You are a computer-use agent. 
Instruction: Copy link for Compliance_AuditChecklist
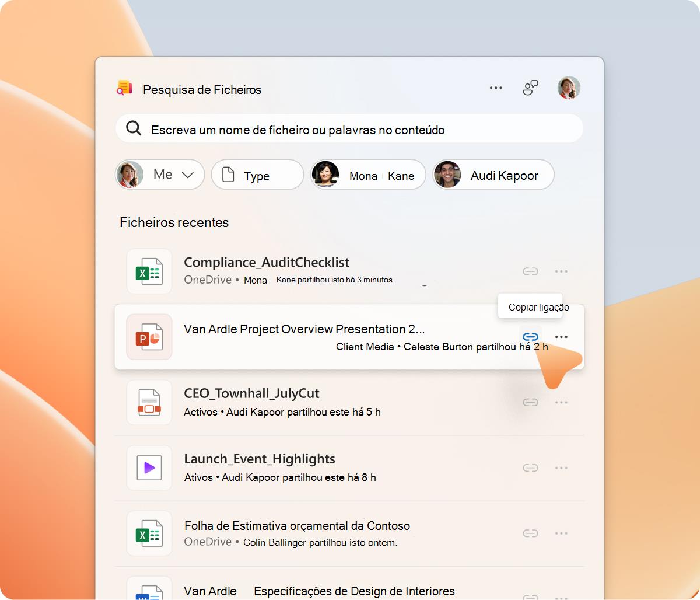pyautogui.click(x=530, y=271)
